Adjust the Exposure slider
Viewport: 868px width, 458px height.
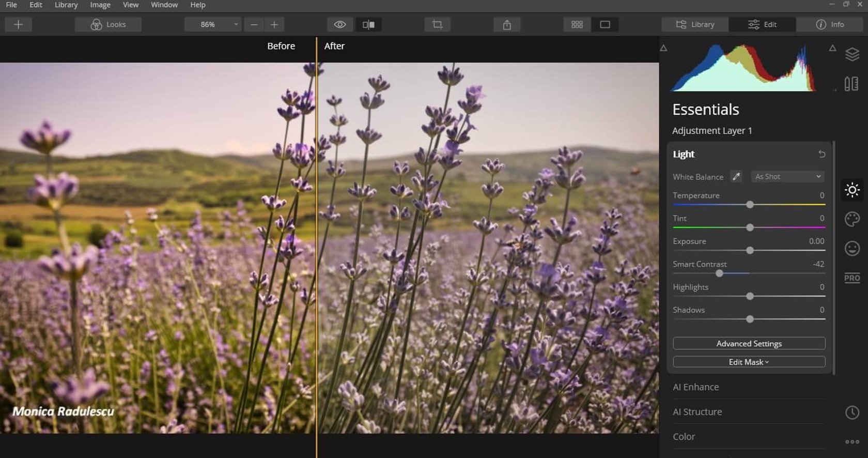(749, 250)
